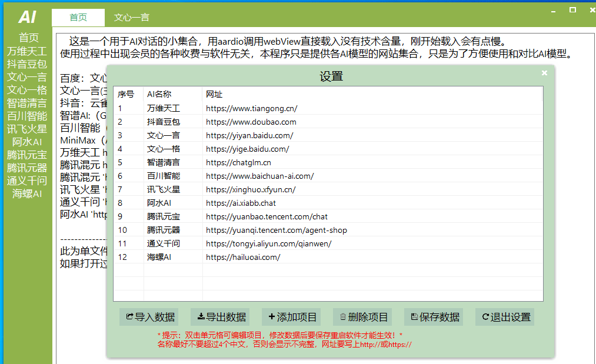596x364 pixels.
Task: Open 百川智能 in the left sidebar
Action: point(27,116)
